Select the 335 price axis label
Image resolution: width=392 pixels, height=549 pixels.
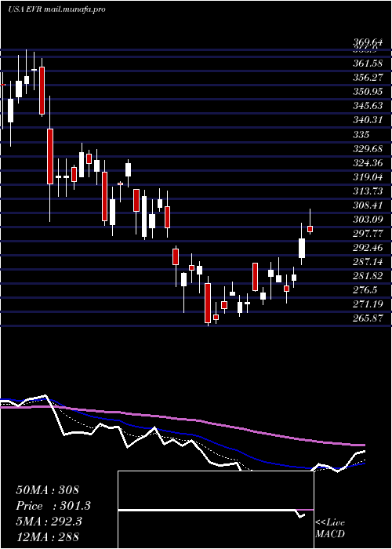tap(361, 134)
